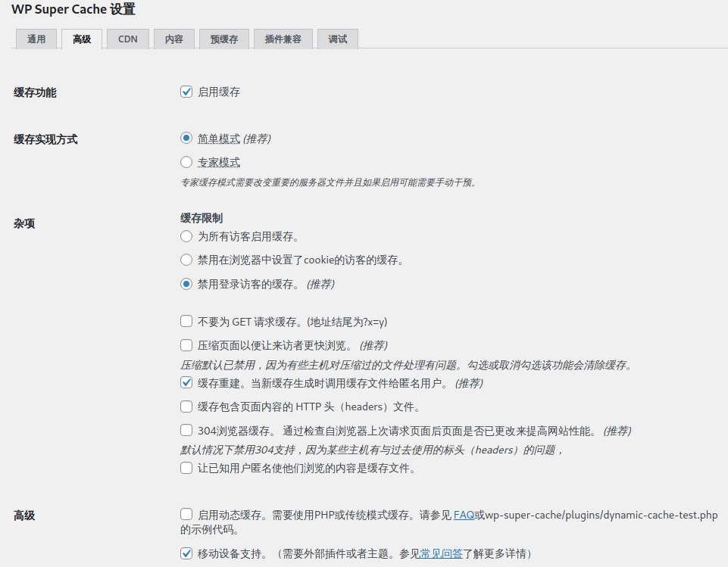This screenshot has height=567, width=728.
Task: Select 禁用登录访客的缓存 radio option
Action: point(186,285)
